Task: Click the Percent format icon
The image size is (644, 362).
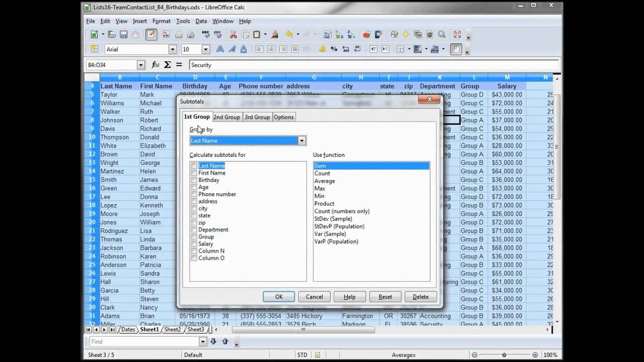Action: click(x=334, y=49)
